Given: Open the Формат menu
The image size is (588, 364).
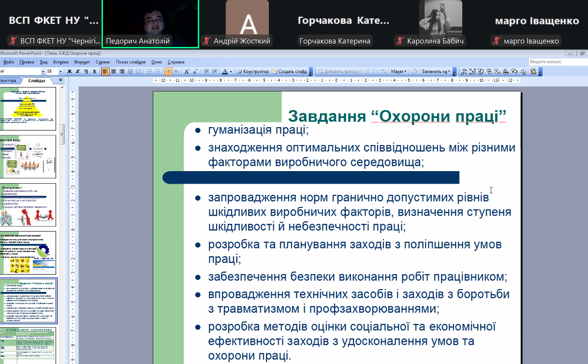Looking at the screenshot, I should coord(82,62).
